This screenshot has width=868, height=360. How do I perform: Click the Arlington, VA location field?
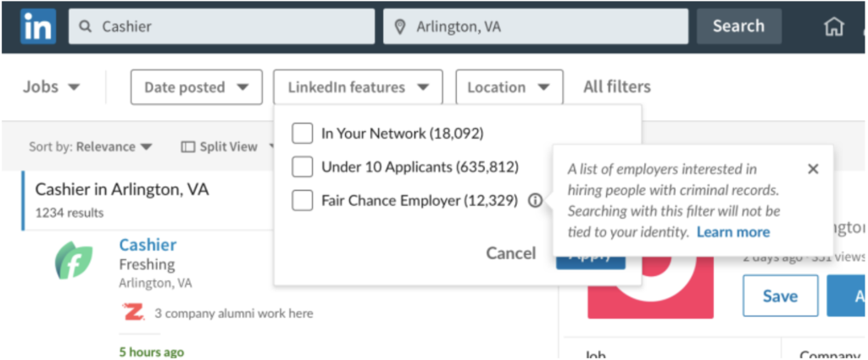coord(536,26)
